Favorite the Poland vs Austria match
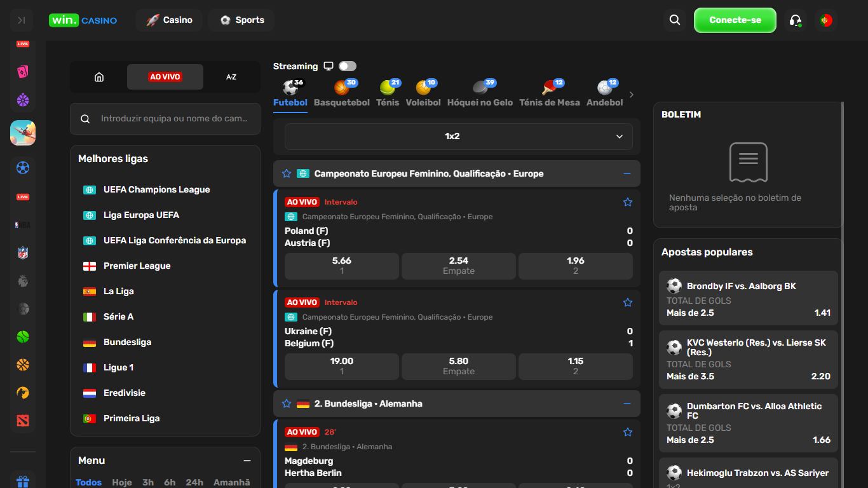The image size is (868, 488). pos(627,202)
